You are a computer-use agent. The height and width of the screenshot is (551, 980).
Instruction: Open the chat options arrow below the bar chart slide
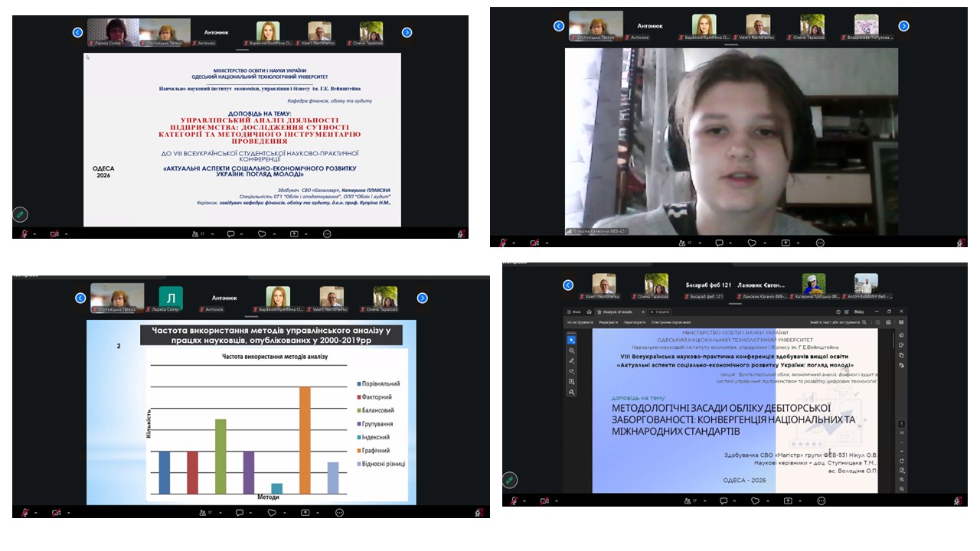243,512
